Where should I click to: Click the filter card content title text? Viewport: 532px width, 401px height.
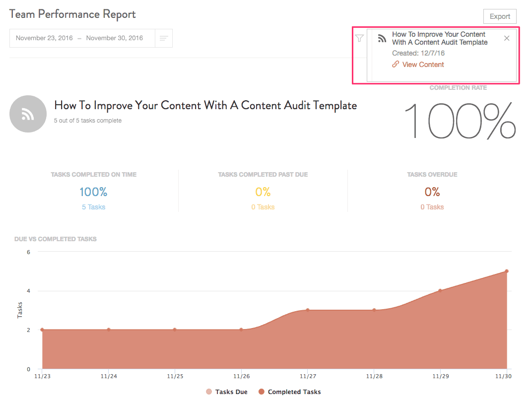(x=440, y=38)
